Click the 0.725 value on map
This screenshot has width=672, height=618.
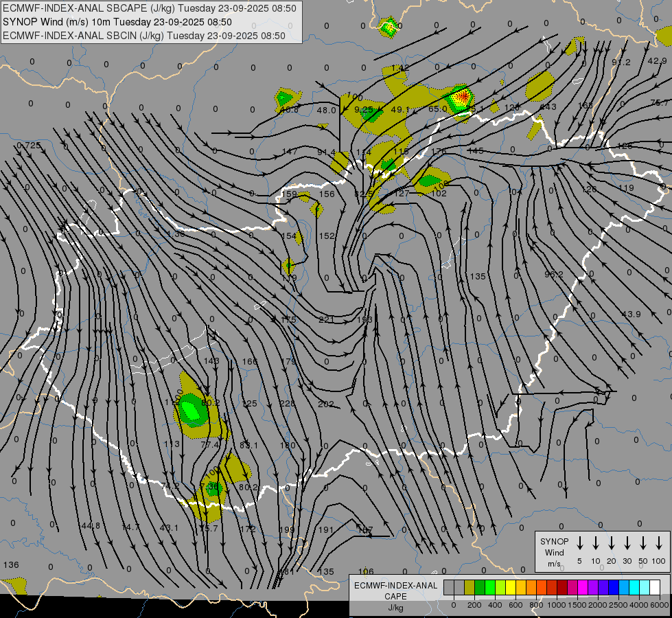point(29,146)
